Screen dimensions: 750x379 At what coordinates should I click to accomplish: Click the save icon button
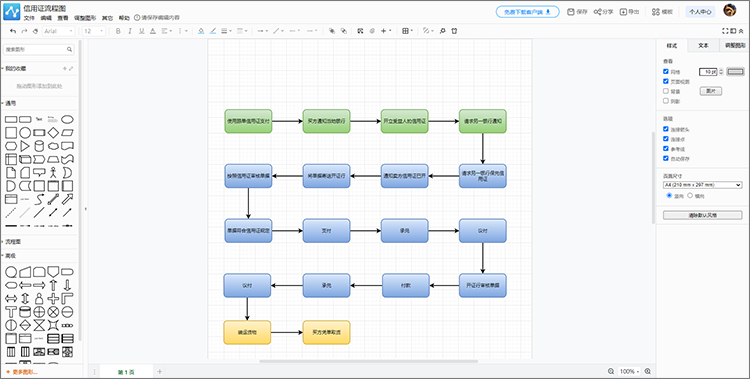577,12
